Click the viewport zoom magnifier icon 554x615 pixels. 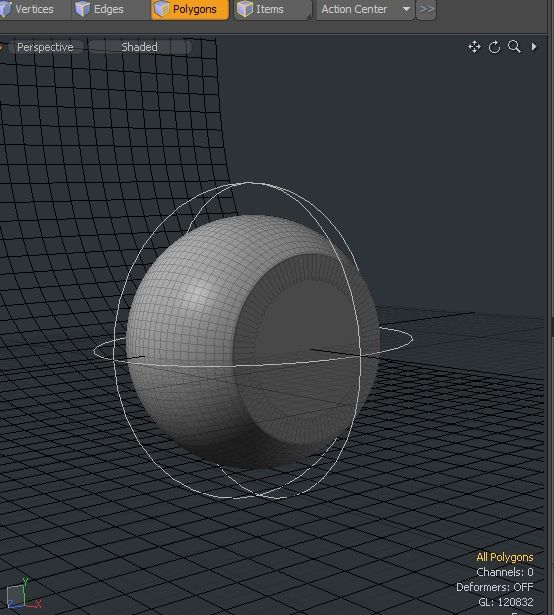(x=514, y=47)
